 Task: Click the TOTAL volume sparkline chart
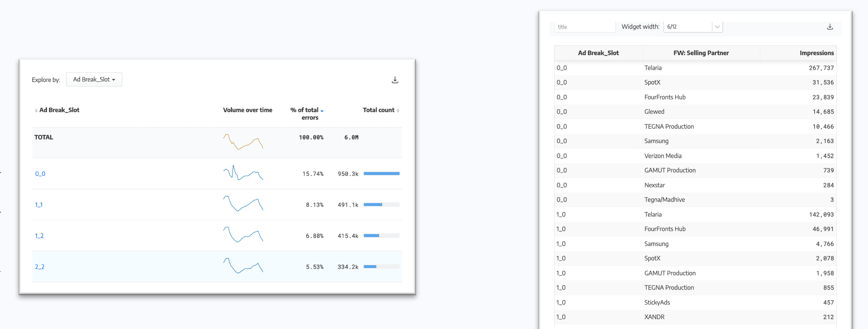243,142
